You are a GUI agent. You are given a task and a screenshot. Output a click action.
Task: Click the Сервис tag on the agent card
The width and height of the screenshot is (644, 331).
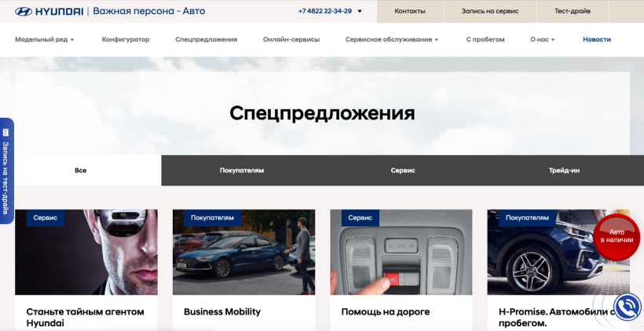(46, 218)
